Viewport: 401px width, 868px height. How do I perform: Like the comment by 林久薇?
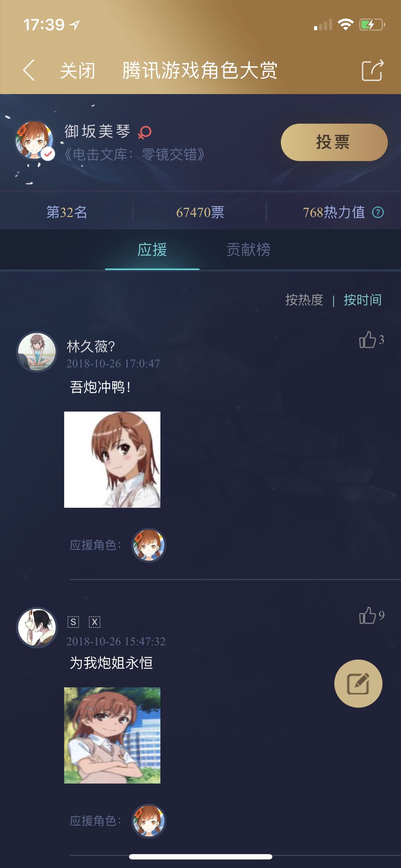click(371, 340)
